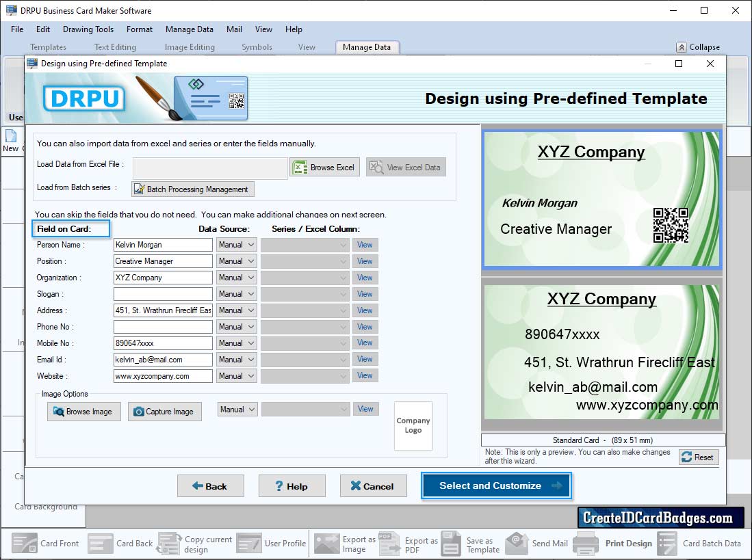Click the Export as Image icon
Viewport: 752px width, 560px height.
coord(326,544)
